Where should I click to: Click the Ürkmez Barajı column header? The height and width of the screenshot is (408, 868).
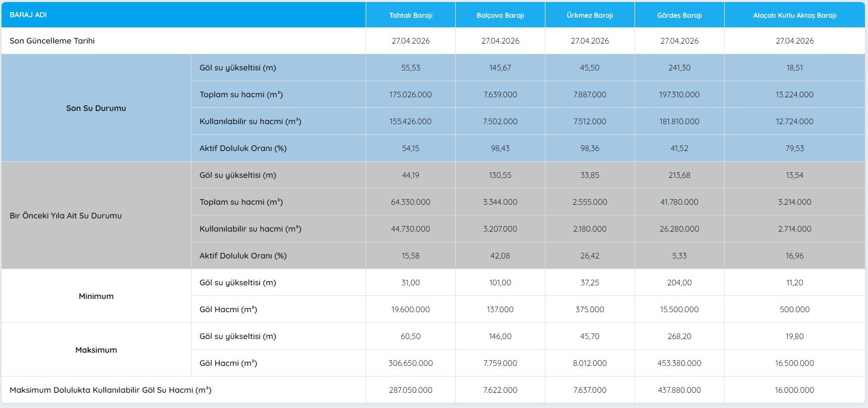coord(589,15)
